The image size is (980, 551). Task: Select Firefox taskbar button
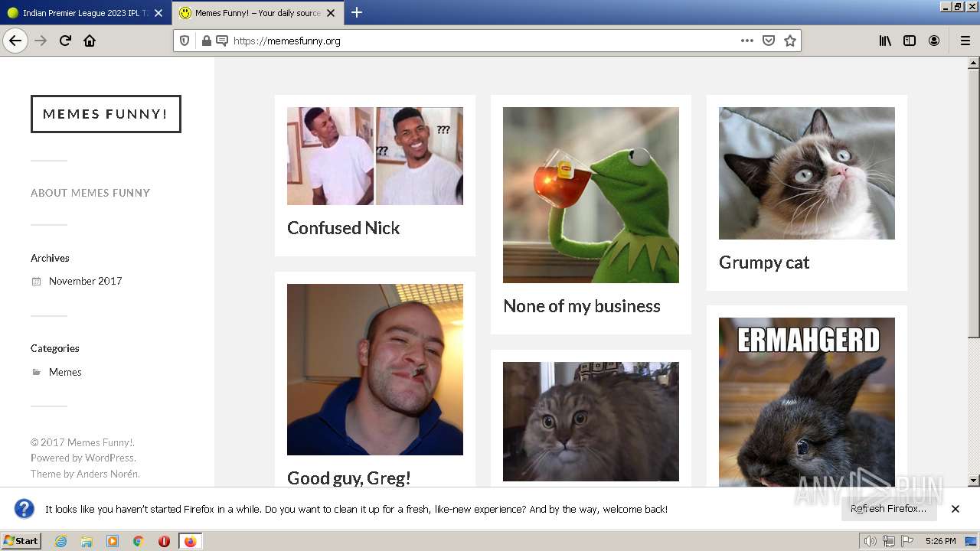(191, 541)
